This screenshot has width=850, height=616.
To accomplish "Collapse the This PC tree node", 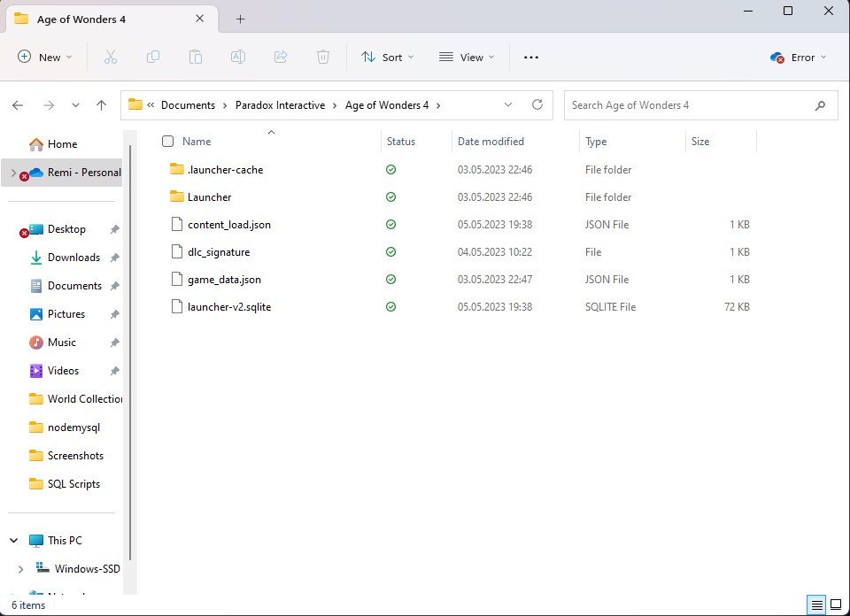I will click(14, 540).
